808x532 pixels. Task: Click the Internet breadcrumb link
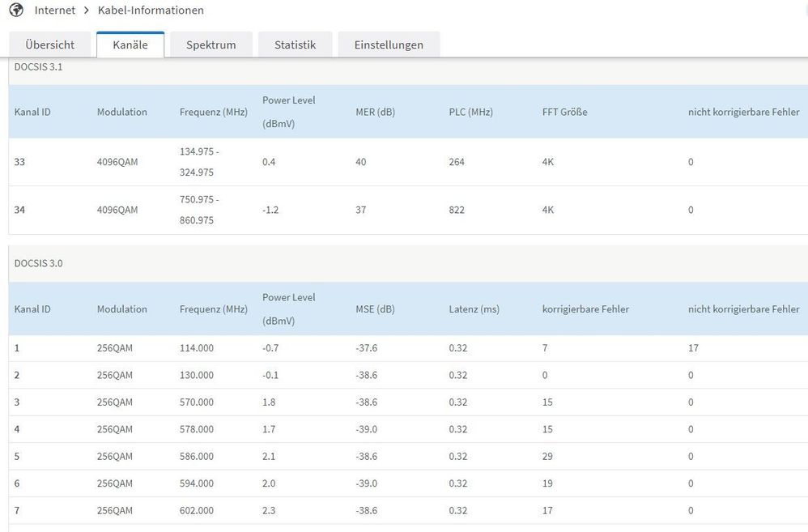coord(55,11)
